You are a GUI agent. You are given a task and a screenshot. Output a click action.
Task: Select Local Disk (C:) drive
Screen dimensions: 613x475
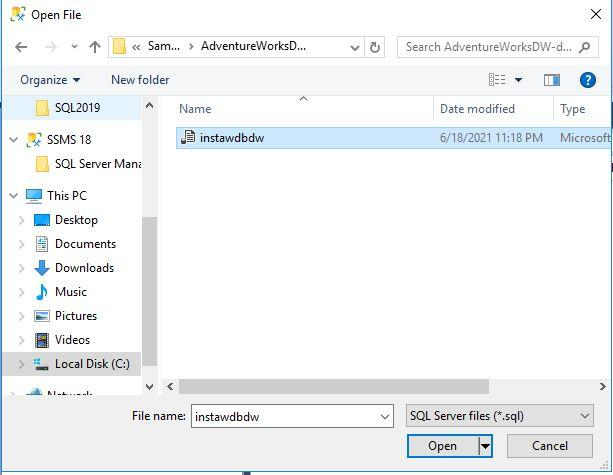coord(92,364)
